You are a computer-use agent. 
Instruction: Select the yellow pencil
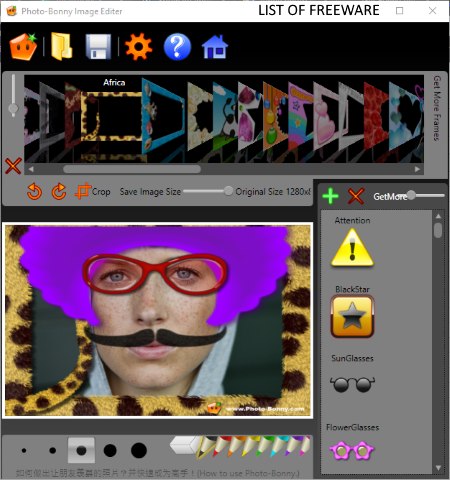pos(250,447)
